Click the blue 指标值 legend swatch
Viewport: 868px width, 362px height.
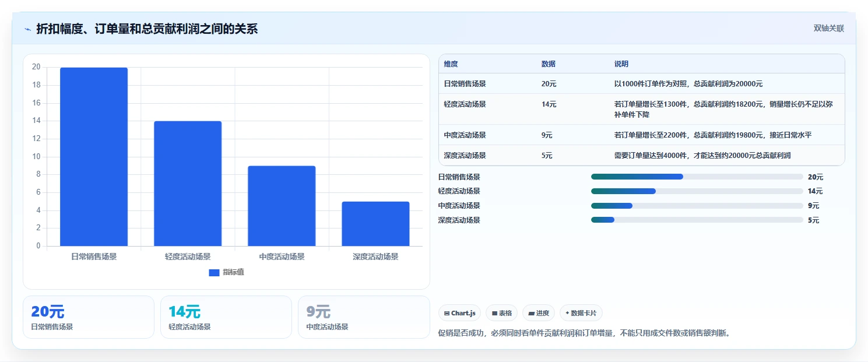[214, 273]
